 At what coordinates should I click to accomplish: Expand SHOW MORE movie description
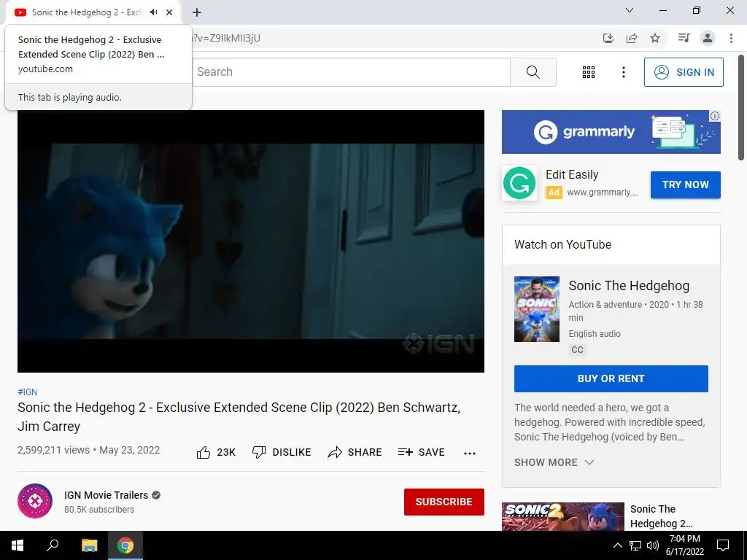(x=554, y=462)
